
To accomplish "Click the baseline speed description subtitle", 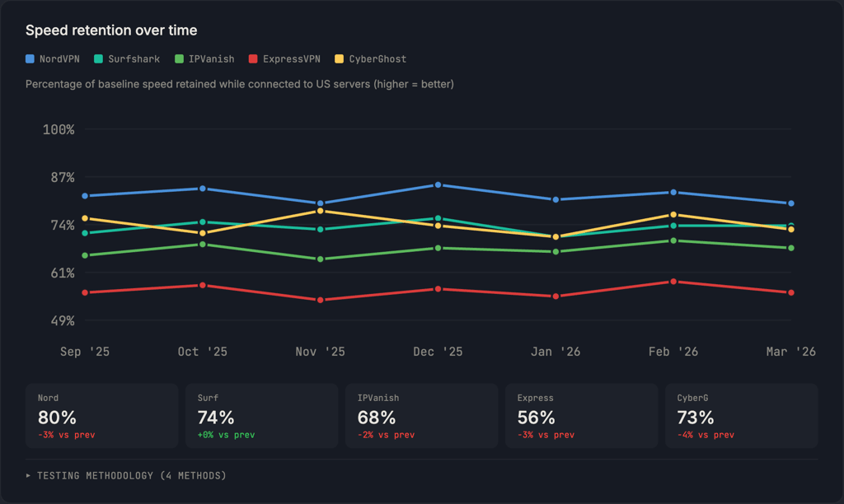I will click(x=240, y=85).
